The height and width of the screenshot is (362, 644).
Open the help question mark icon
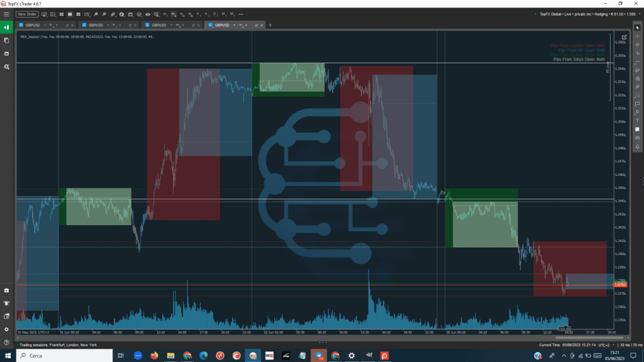coord(6,343)
